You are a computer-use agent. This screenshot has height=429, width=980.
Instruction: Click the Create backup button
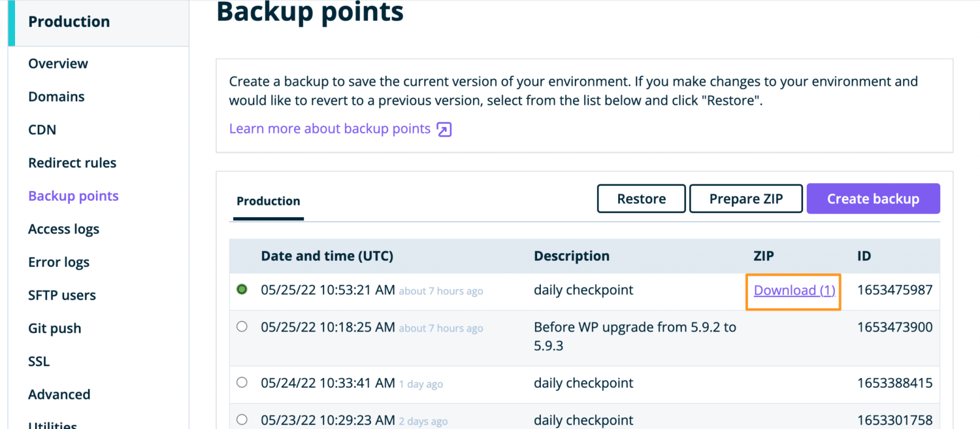873,198
